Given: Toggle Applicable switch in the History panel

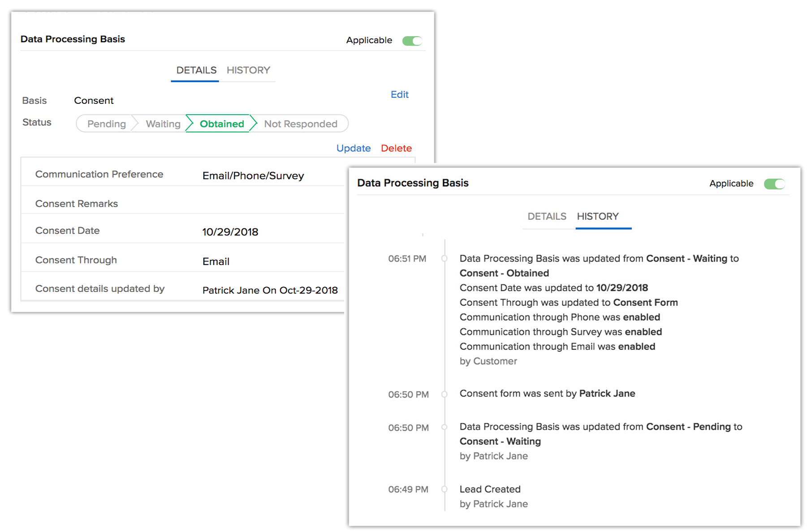Looking at the screenshot, I should (x=774, y=184).
